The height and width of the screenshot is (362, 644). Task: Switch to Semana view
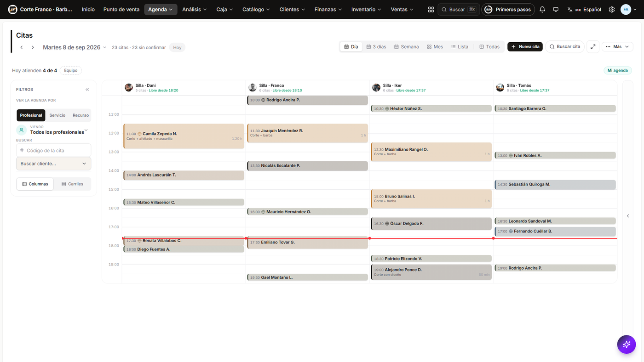[x=407, y=47]
